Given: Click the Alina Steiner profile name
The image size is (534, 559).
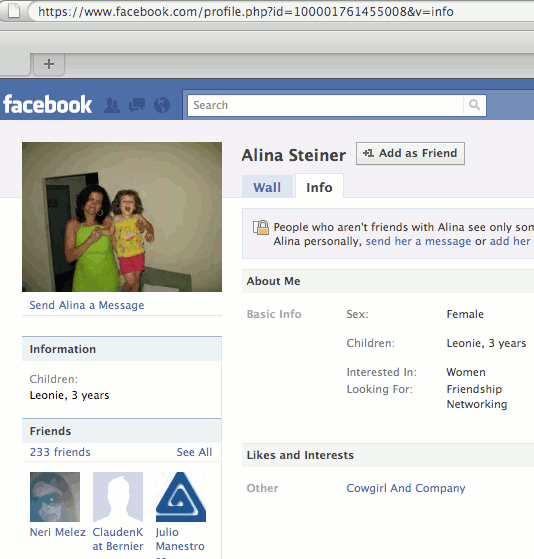Looking at the screenshot, I should [294, 155].
